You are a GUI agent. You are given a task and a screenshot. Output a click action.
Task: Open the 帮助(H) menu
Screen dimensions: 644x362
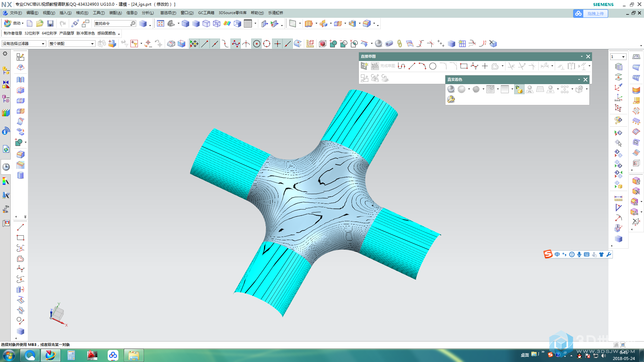point(257,13)
